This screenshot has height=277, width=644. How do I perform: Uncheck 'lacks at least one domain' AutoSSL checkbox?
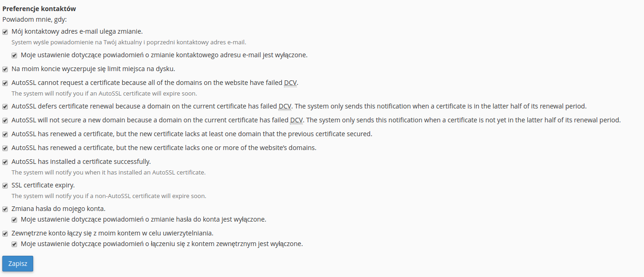tap(5, 134)
